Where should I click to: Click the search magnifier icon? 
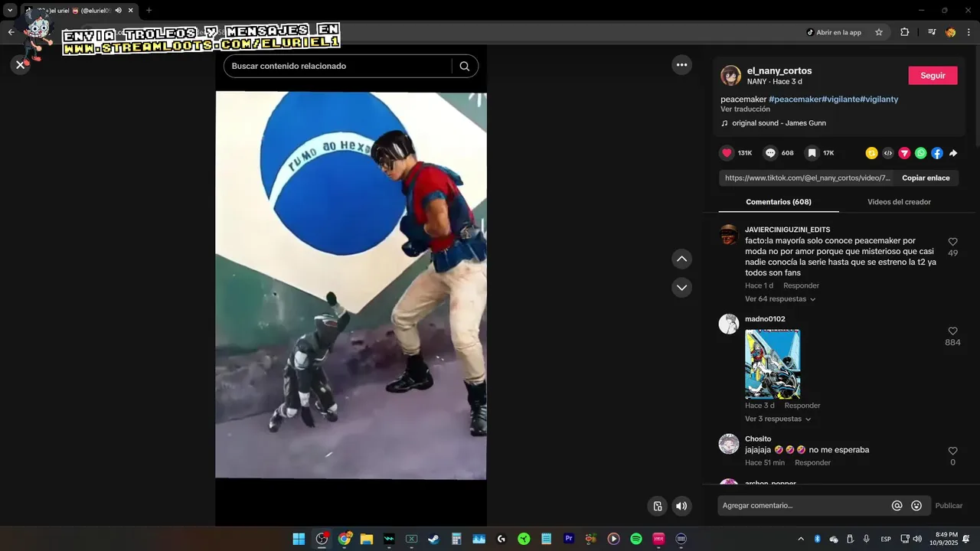tap(465, 66)
